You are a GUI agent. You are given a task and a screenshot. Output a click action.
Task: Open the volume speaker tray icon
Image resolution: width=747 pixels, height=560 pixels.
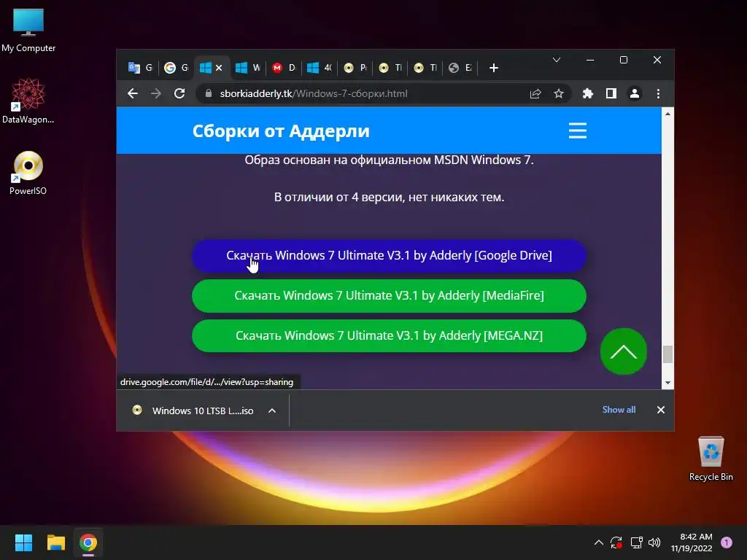point(654,542)
